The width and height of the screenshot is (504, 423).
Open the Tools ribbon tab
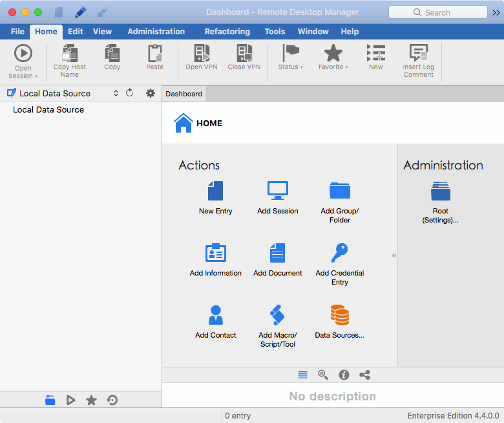point(275,32)
